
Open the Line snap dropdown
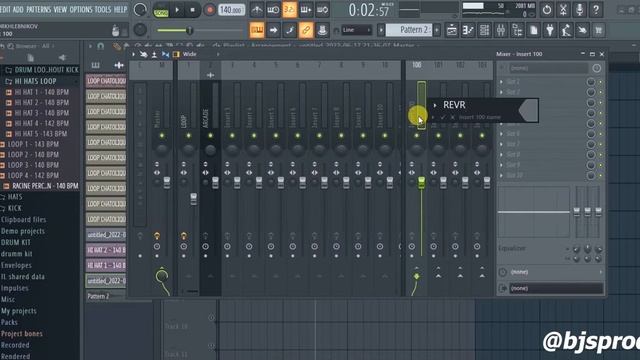coord(356,30)
